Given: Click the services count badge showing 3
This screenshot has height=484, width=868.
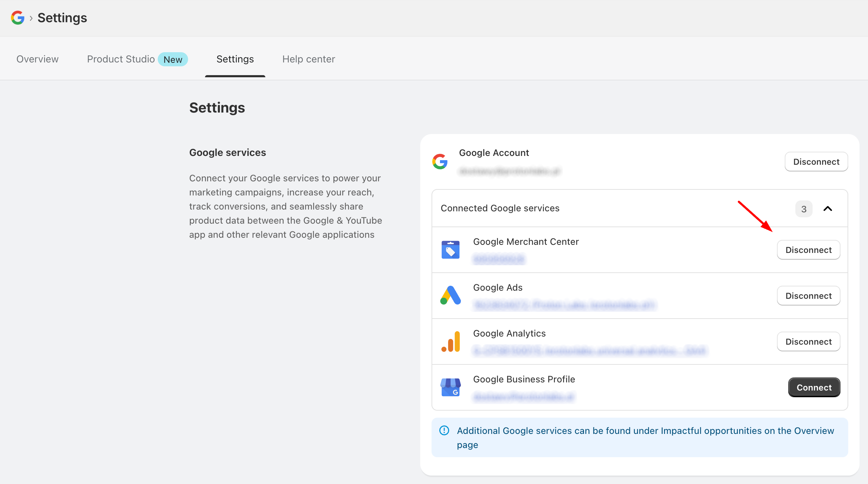Looking at the screenshot, I should (803, 208).
